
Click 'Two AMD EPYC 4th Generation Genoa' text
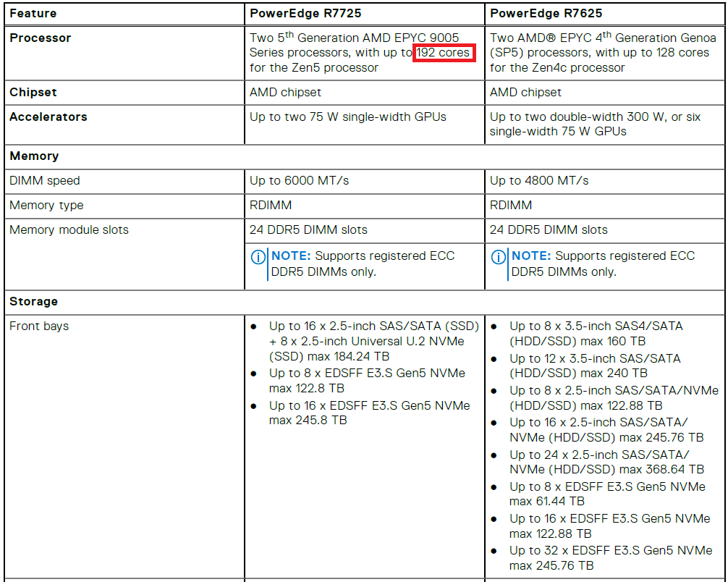603,38
